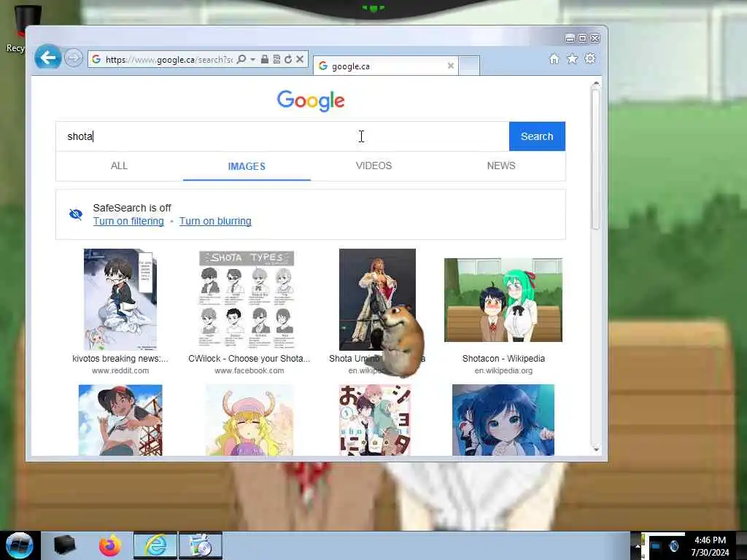Open the black box app in taskbar
This screenshot has width=747, height=560.
click(x=64, y=545)
